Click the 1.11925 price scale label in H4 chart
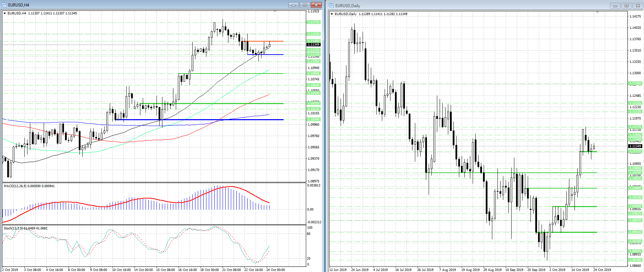This screenshot has width=644, height=272. (x=313, y=11)
